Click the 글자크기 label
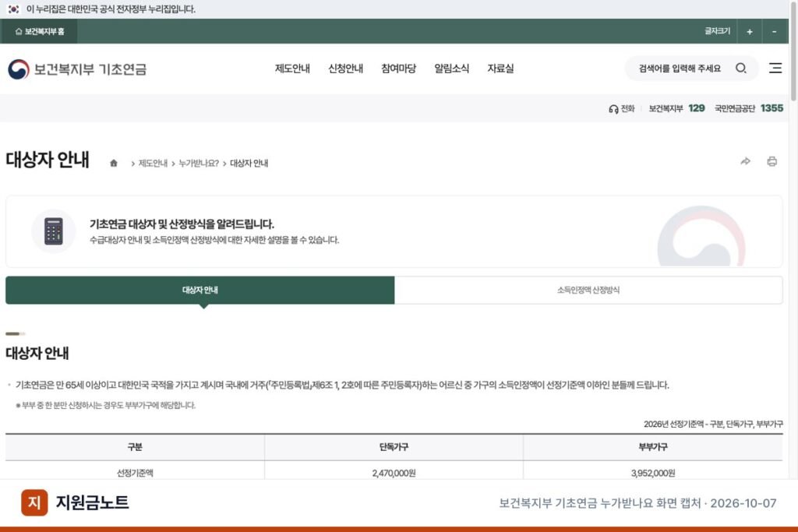The height and width of the screenshot is (532, 798). 717,31
